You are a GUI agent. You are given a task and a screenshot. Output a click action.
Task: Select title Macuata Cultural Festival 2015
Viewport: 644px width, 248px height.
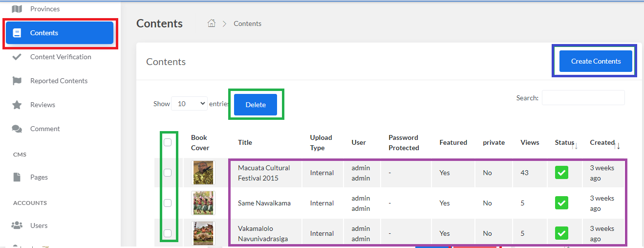[264, 173]
